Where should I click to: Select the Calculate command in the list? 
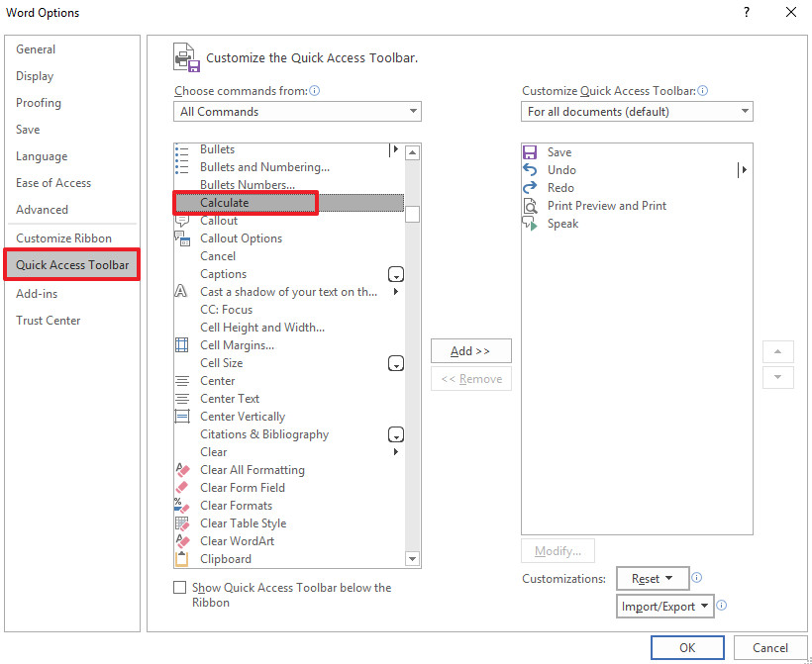(x=289, y=203)
